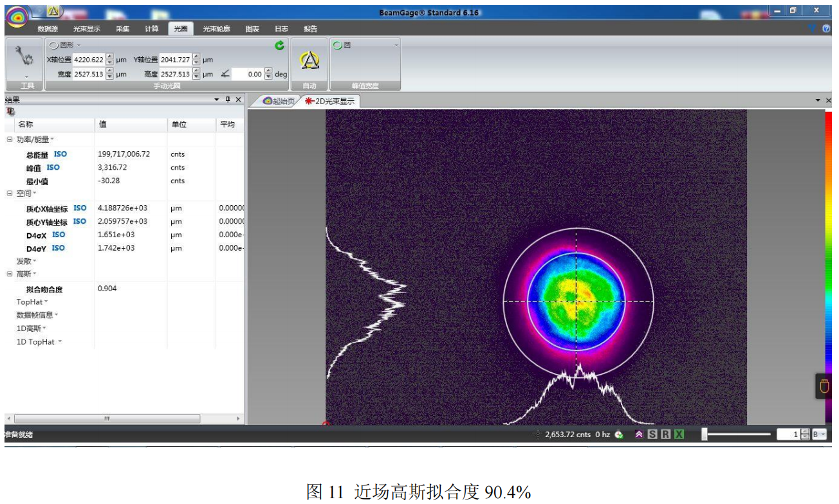
Task: Toggle the R status bar indicator
Action: (665, 435)
